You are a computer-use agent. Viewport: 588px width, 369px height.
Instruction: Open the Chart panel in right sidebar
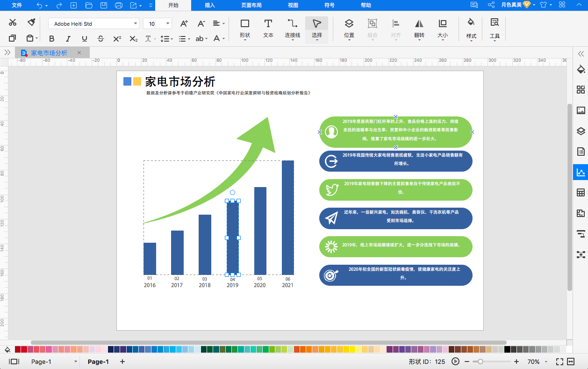581,172
